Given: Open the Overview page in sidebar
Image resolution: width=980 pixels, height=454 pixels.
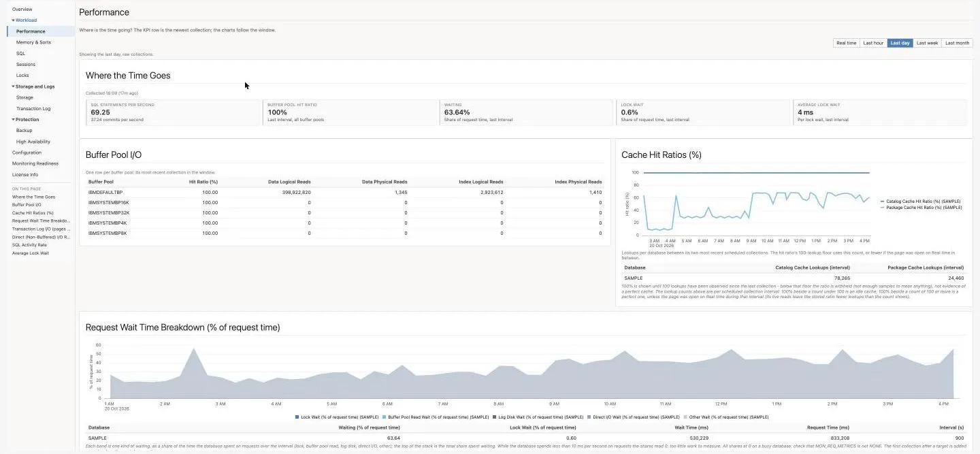Looking at the screenshot, I should 22,10.
